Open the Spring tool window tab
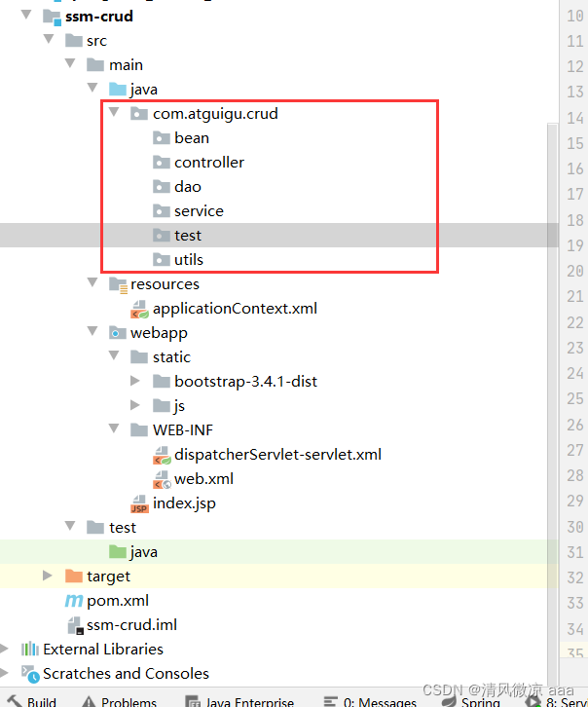 pyautogui.click(x=471, y=701)
